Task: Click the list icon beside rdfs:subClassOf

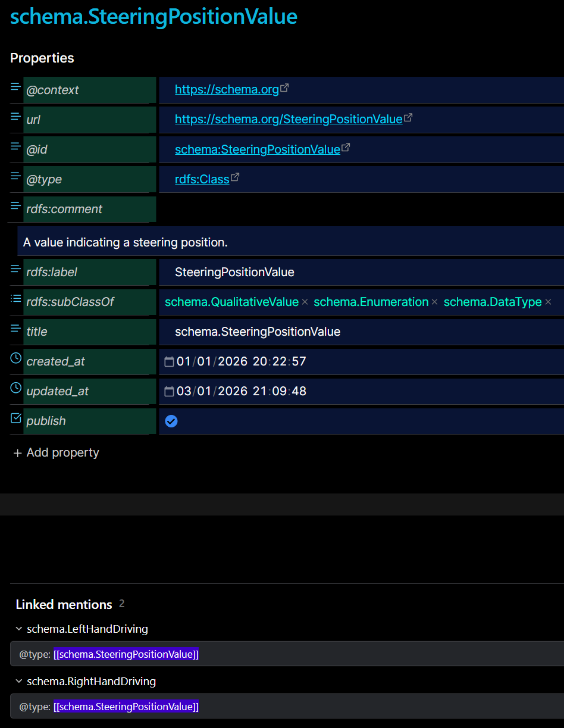Action: (16, 299)
